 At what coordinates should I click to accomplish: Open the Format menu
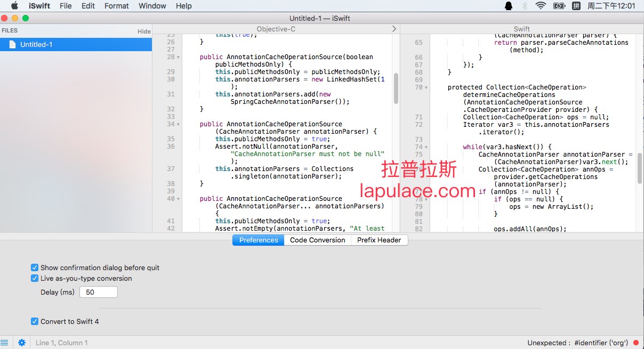click(x=116, y=6)
